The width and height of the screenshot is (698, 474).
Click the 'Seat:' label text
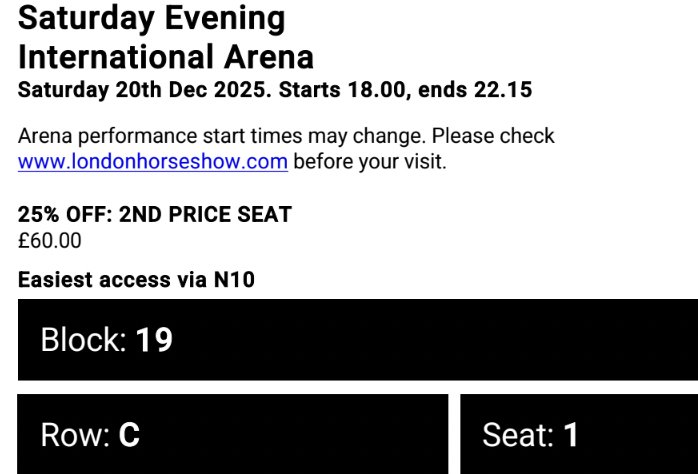(x=518, y=435)
